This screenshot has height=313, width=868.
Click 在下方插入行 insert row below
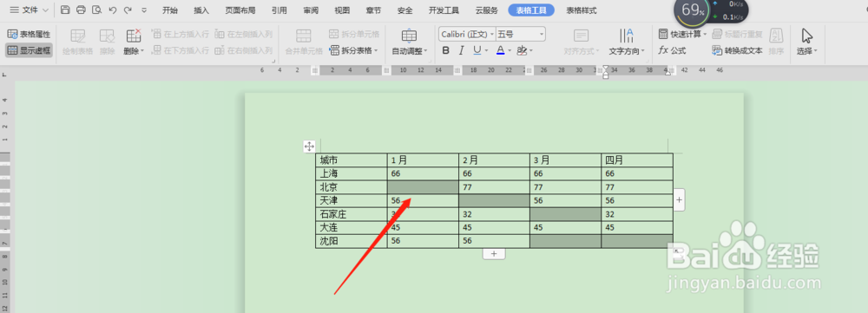point(181,50)
